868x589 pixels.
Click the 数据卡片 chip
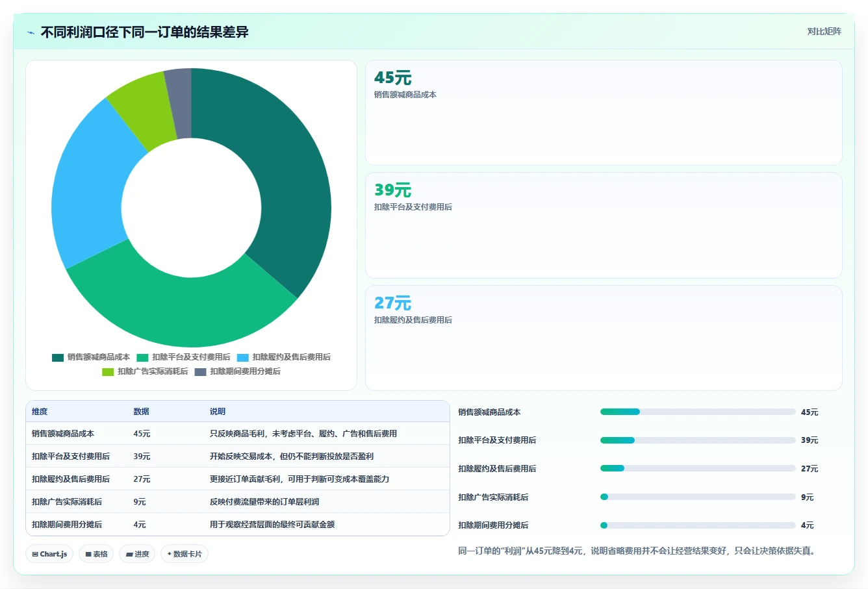[x=185, y=554]
